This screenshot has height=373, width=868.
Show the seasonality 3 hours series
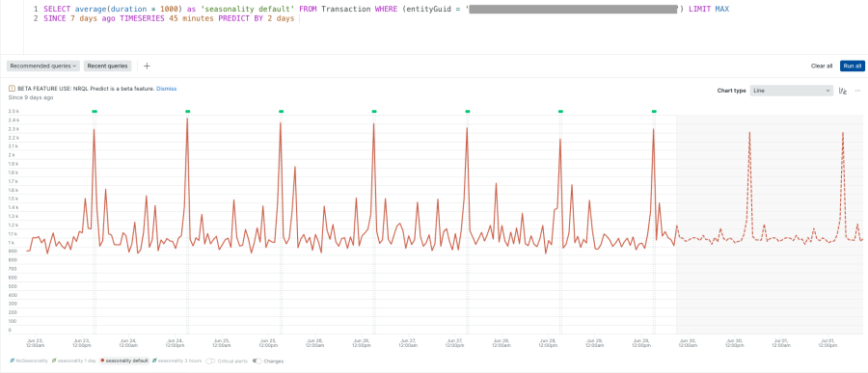(x=176, y=360)
